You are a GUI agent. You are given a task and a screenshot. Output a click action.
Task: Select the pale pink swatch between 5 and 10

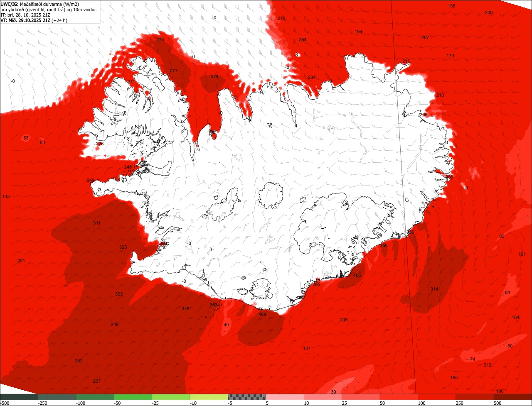click(x=285, y=397)
